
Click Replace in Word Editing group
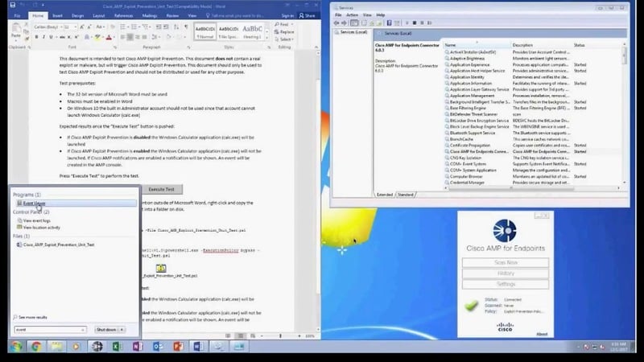[x=284, y=32]
